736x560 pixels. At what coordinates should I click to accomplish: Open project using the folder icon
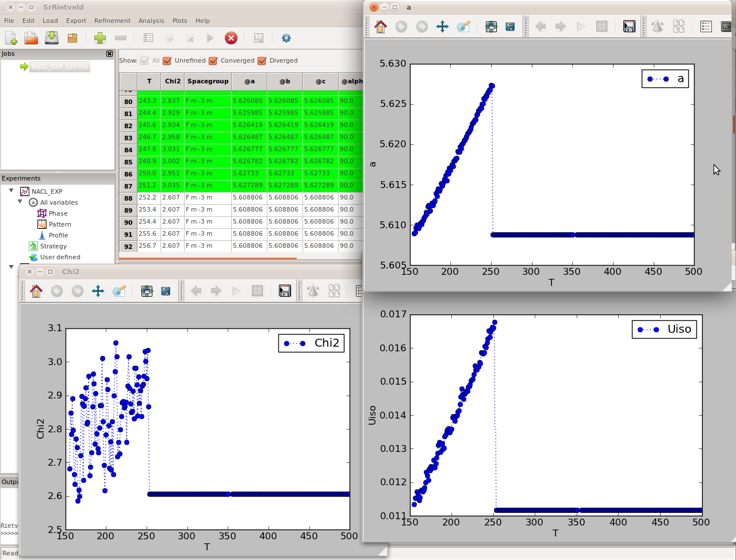pyautogui.click(x=31, y=38)
